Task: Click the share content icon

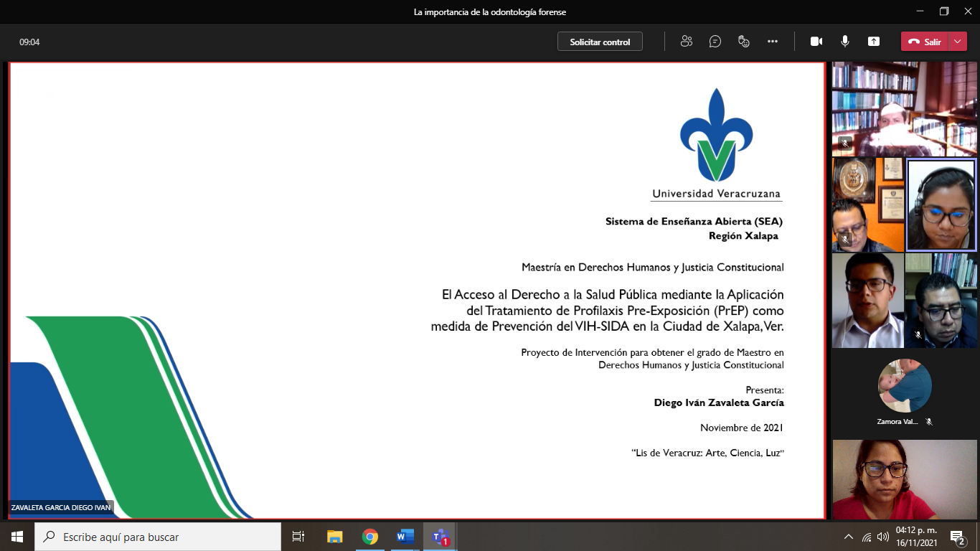Action: [x=874, y=42]
